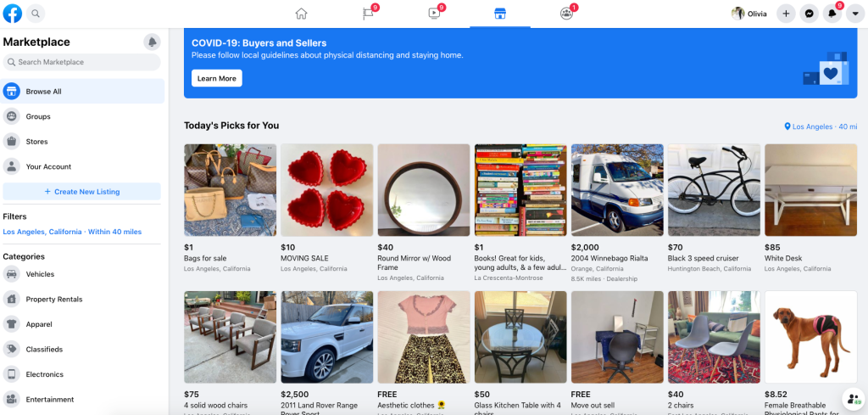Click the "Electronics" category label
This screenshot has width=868, height=415.
click(x=44, y=374)
